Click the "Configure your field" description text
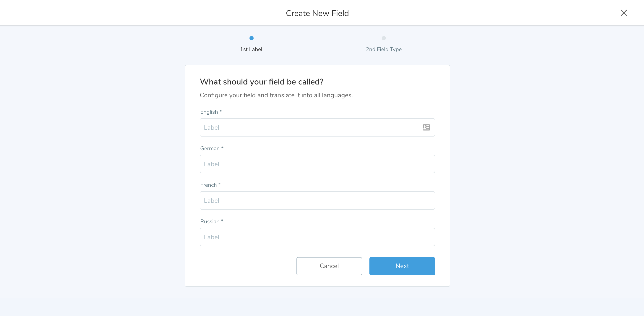644x316 pixels. point(276,95)
